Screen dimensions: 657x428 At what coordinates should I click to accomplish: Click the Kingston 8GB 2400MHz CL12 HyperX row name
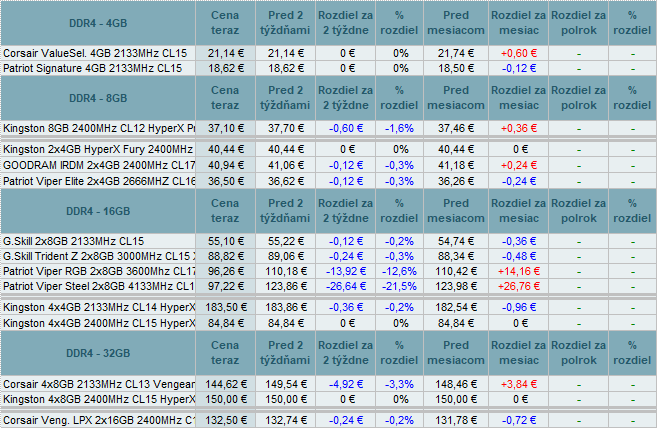(99, 128)
